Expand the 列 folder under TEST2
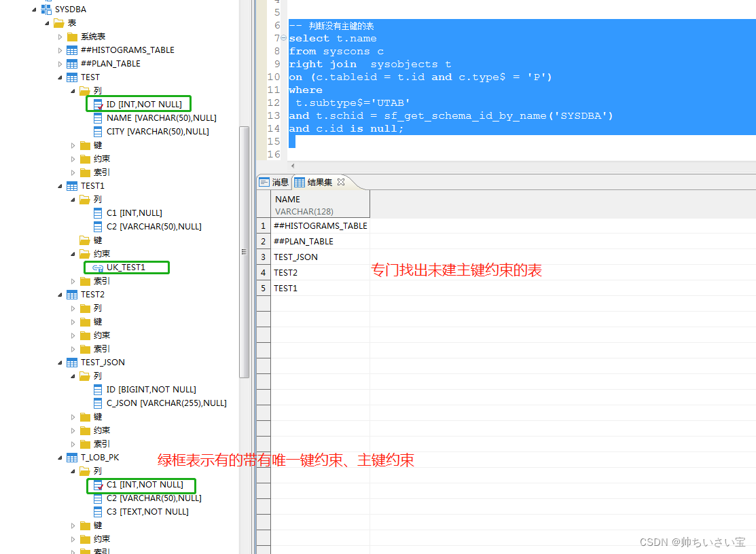Image resolution: width=756 pixels, height=554 pixels. point(73,308)
